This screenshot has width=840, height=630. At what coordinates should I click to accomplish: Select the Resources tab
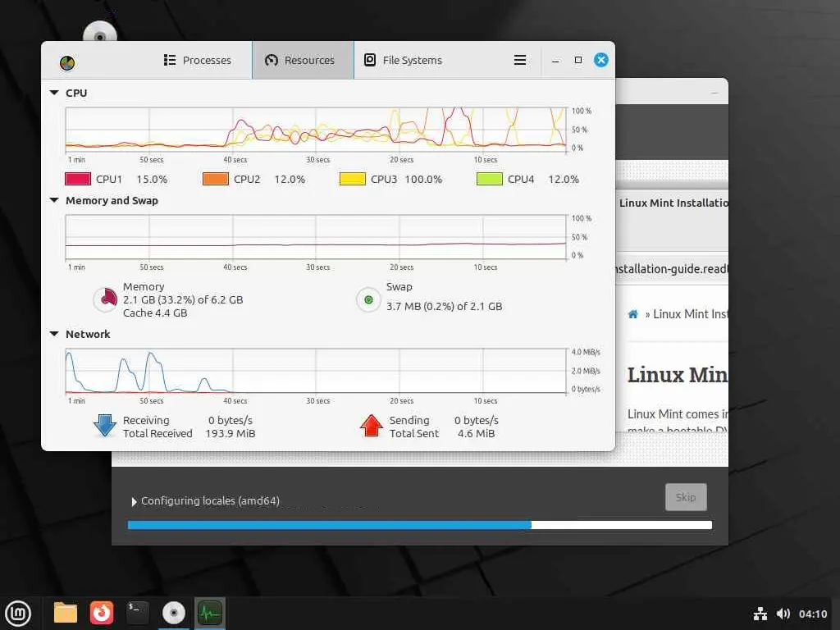click(303, 60)
